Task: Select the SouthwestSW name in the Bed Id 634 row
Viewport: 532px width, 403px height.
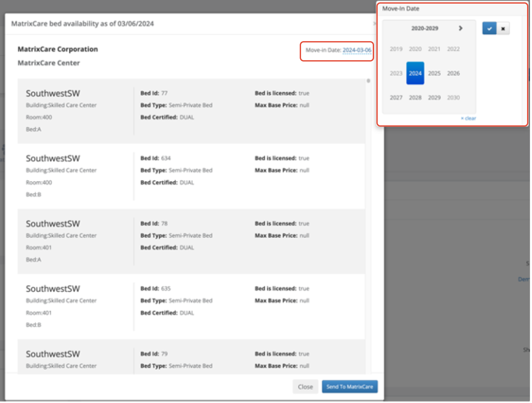Action: (x=53, y=159)
